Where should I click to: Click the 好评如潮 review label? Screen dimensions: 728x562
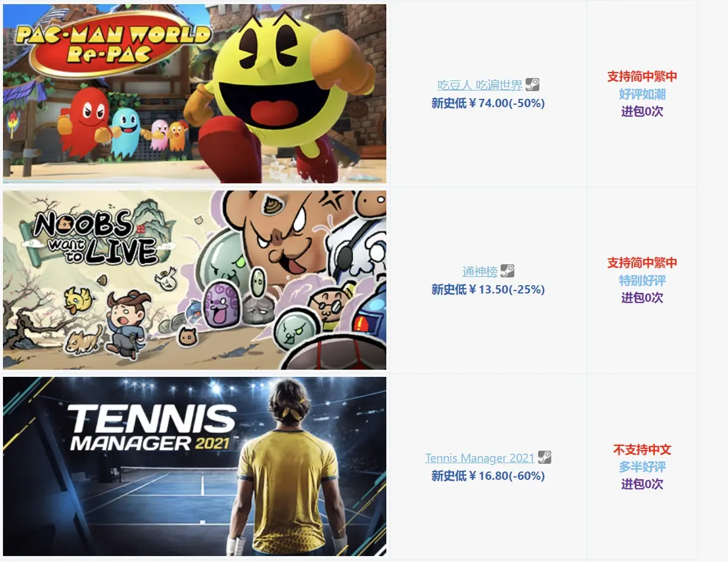pos(642,94)
